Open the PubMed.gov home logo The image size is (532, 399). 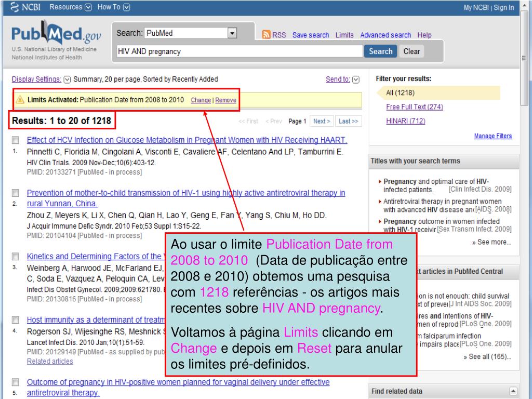(56, 33)
